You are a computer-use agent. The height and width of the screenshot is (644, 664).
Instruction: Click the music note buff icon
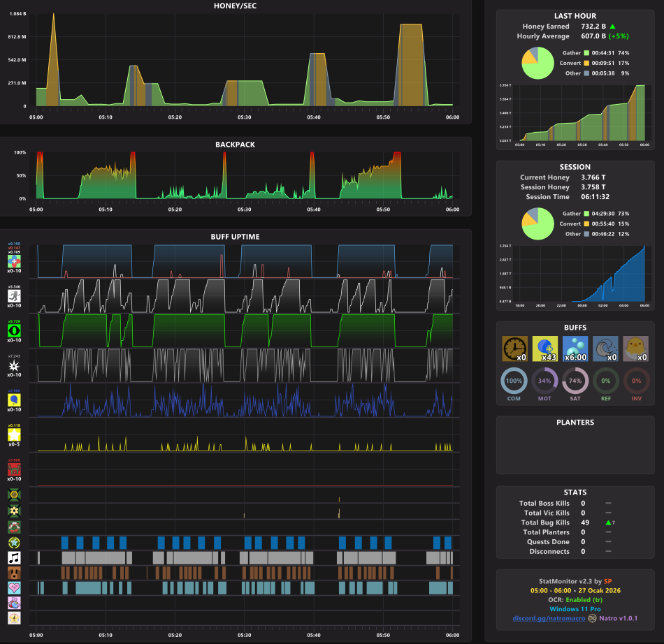(x=14, y=557)
